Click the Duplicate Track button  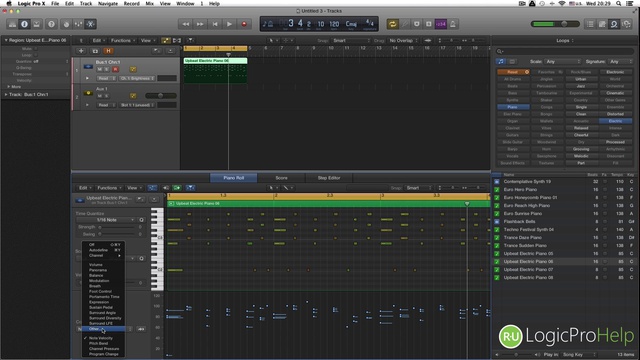95,51
